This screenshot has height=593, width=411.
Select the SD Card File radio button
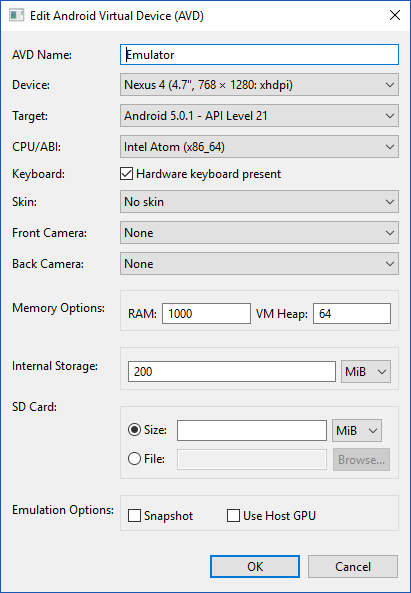[x=134, y=459]
